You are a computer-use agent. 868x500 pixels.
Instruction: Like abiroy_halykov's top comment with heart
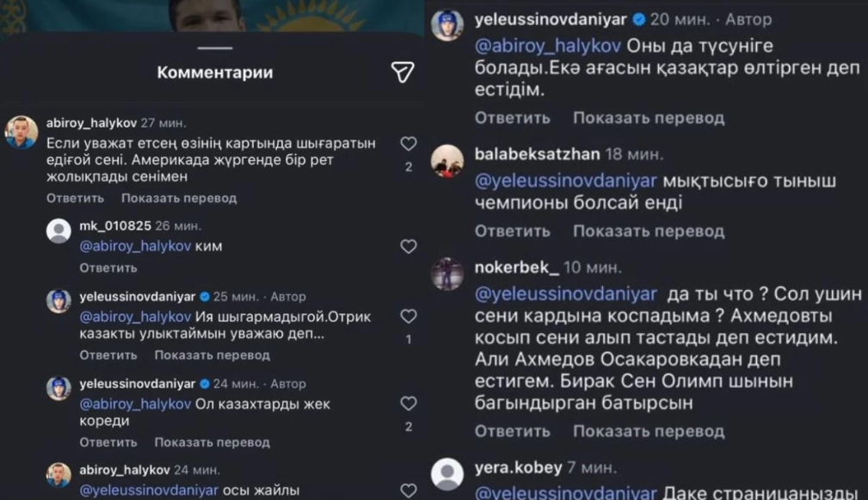point(409,144)
